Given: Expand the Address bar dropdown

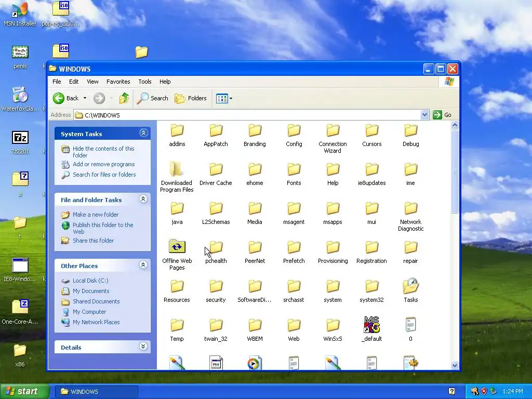Looking at the screenshot, I should point(424,115).
